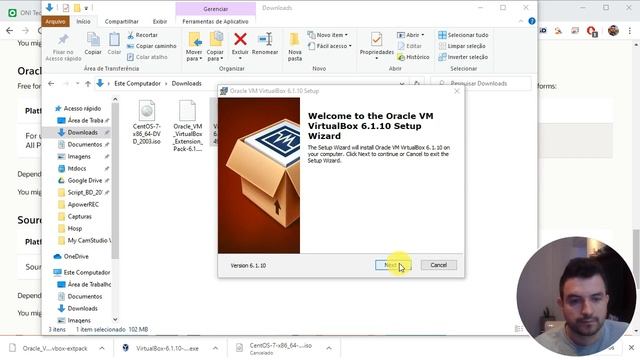Select Área de Trabalho under Acesso rápido
Viewport: 640px width, 360px height.
point(84,120)
